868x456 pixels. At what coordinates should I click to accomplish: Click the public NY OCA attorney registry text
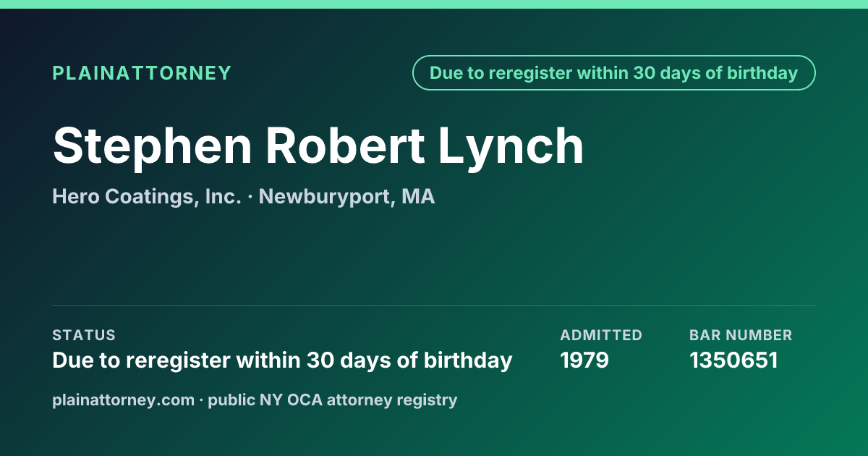click(x=333, y=400)
